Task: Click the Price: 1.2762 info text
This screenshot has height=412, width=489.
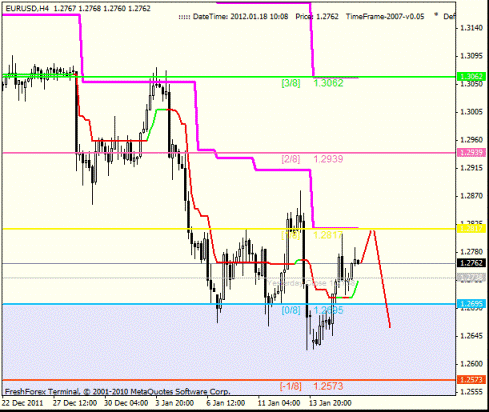Action: pyautogui.click(x=317, y=16)
